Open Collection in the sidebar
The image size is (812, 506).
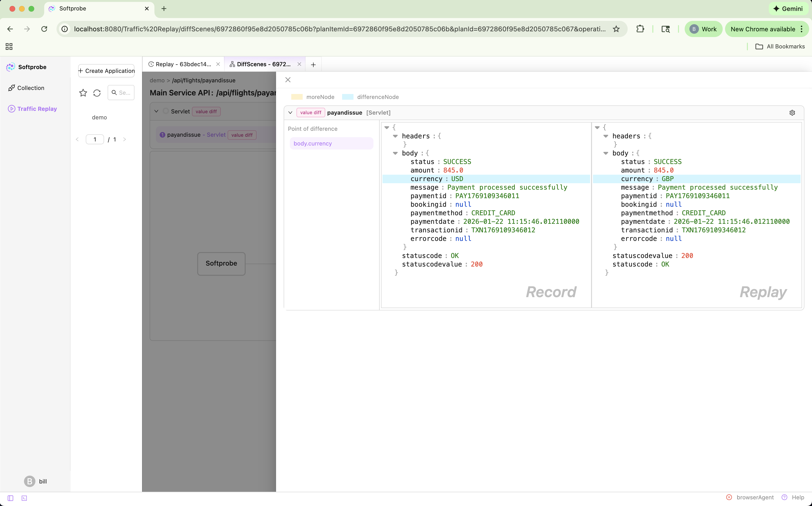click(x=30, y=88)
